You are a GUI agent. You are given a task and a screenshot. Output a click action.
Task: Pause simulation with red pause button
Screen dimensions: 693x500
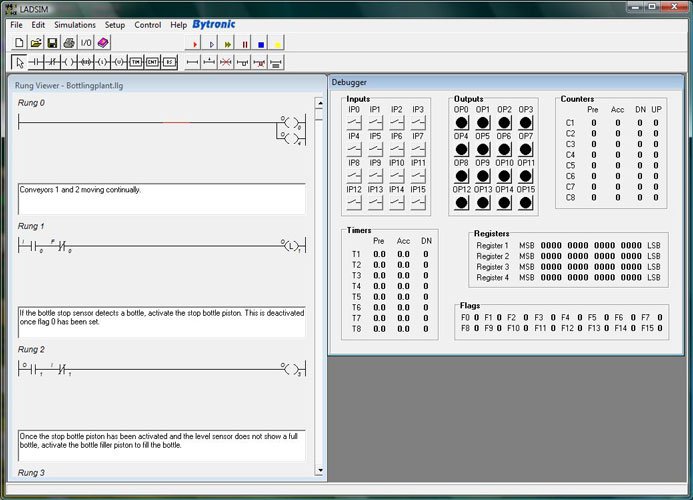[x=244, y=44]
